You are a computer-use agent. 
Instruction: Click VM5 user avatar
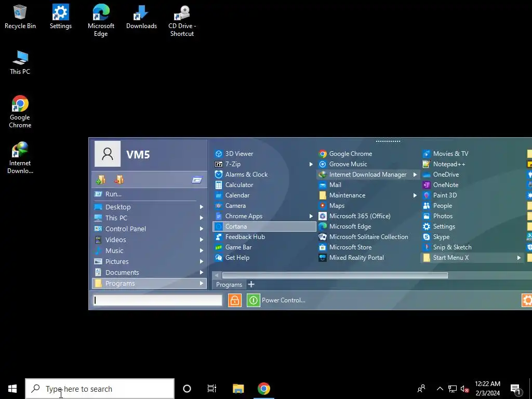tap(108, 154)
